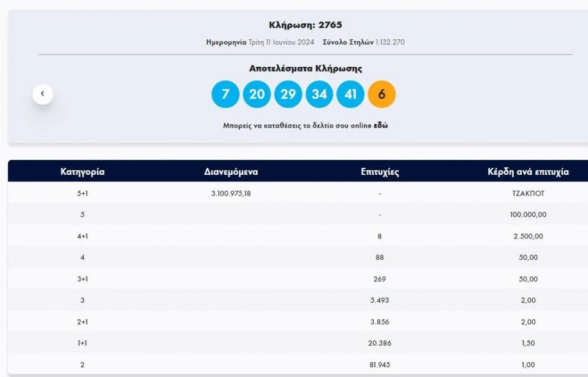Click the blue ball numbered 7
Image resolution: width=588 pixels, height=377 pixels.
point(225,94)
